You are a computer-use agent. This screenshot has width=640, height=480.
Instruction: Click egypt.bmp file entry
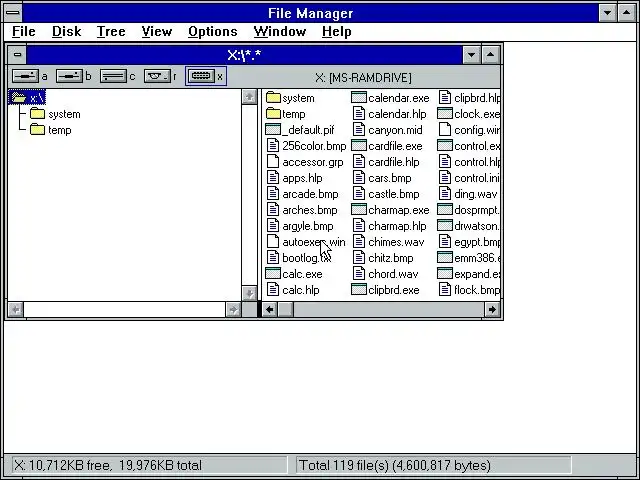(469, 242)
